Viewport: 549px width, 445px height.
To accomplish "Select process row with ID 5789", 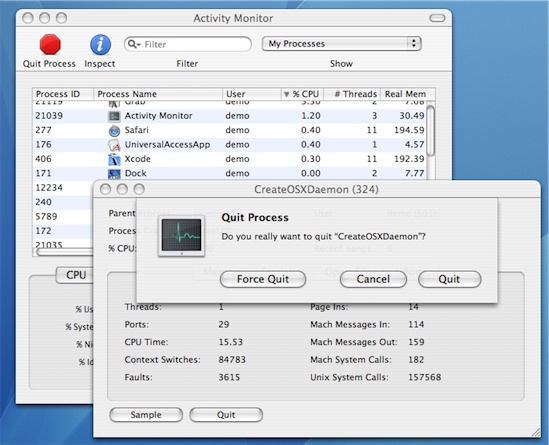I will [x=63, y=216].
